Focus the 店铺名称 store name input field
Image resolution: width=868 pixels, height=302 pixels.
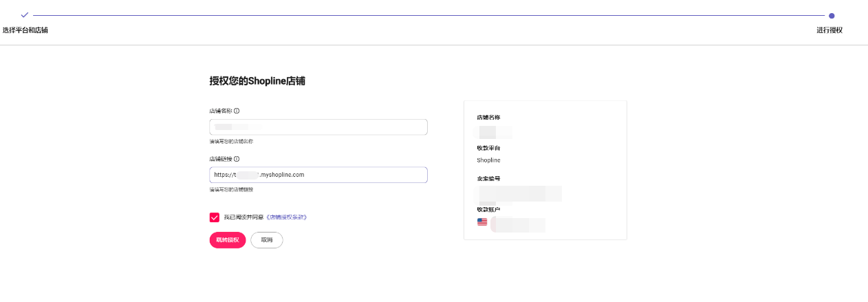(x=318, y=127)
